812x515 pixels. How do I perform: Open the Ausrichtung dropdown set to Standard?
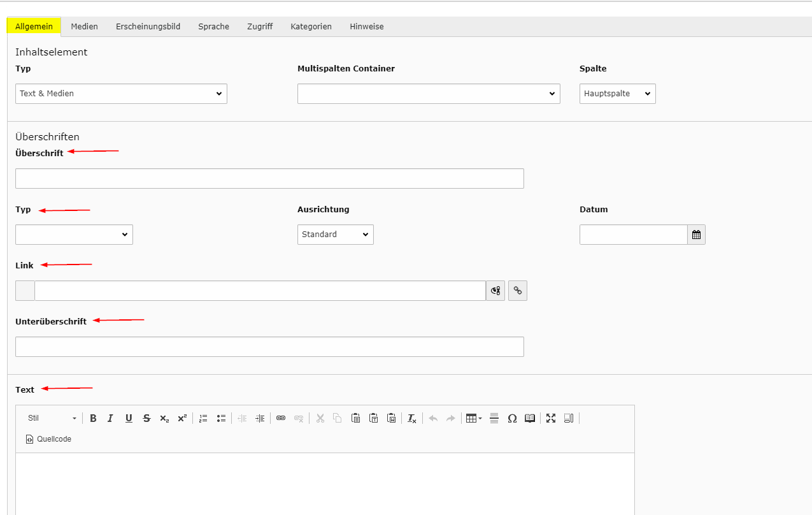tap(335, 235)
